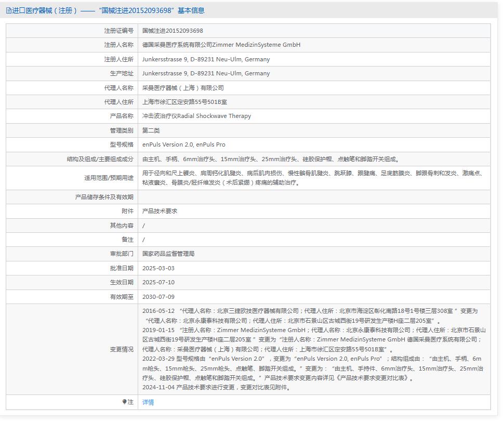This screenshot has height=421, width=504.
Task: Select the 生效日期 value 2025-07-10
Action: click(161, 283)
